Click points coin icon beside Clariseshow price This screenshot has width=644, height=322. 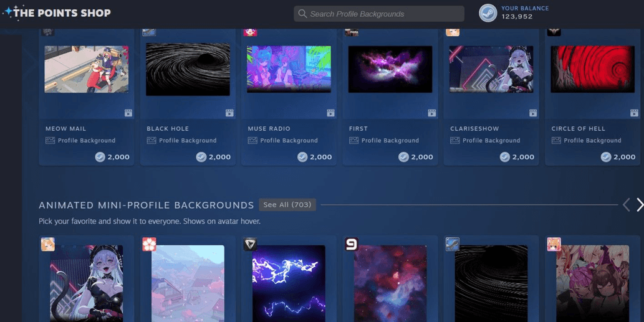pyautogui.click(x=505, y=157)
